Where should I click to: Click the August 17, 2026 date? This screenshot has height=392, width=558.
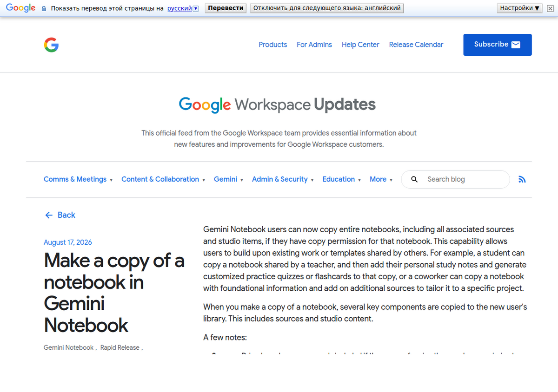(x=68, y=242)
